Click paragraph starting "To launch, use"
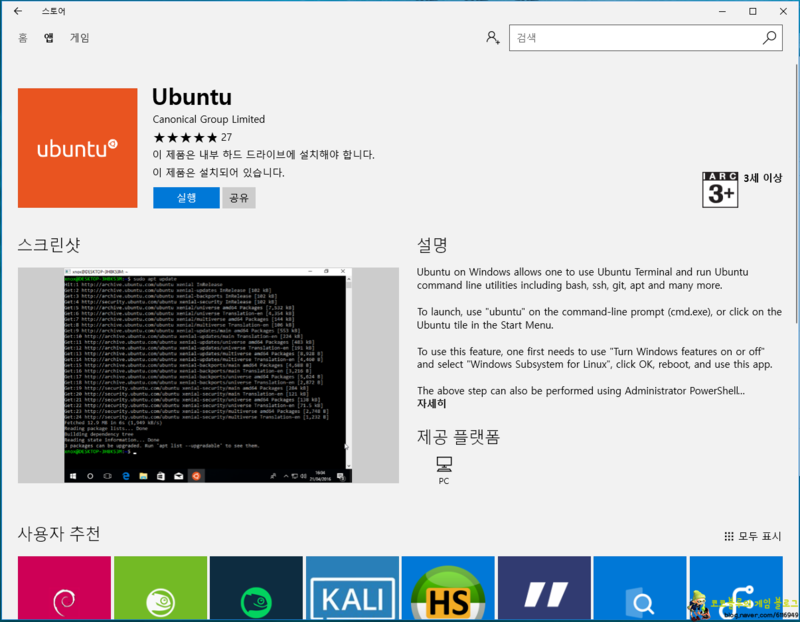Image resolution: width=800 pixels, height=622 pixels. pyautogui.click(x=599, y=318)
